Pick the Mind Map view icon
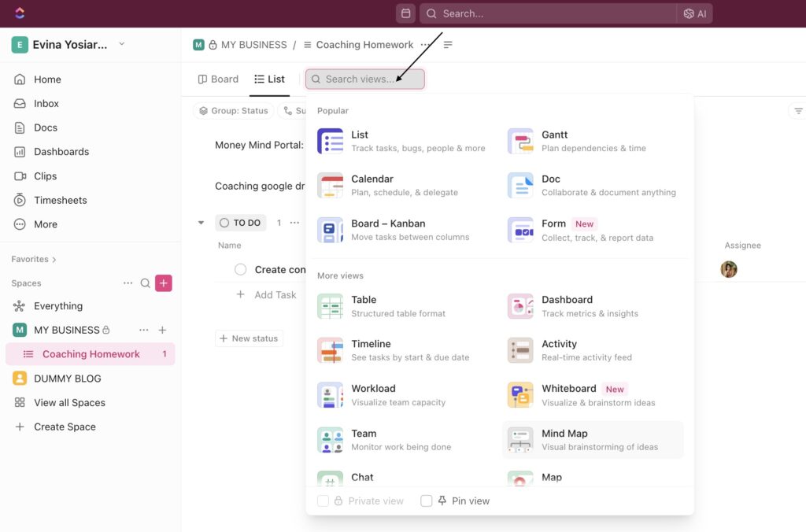Screen dimensions: 806x532 (520, 440)
